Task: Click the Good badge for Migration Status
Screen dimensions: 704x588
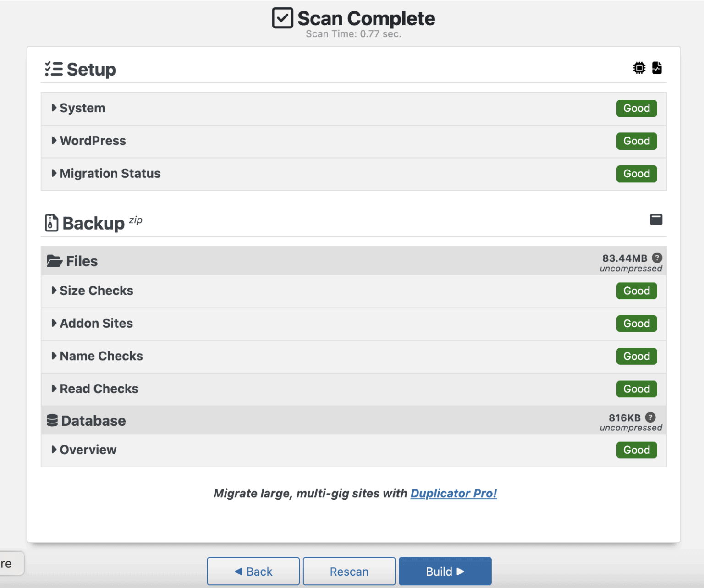Action: (x=637, y=174)
